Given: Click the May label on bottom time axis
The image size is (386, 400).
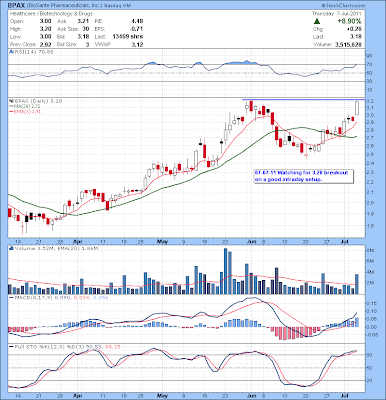Looking at the screenshot, I should tap(162, 395).
